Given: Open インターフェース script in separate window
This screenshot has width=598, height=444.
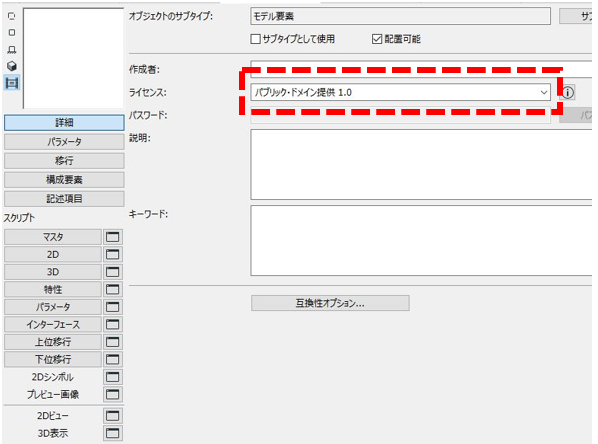Looking at the screenshot, I should [x=113, y=325].
